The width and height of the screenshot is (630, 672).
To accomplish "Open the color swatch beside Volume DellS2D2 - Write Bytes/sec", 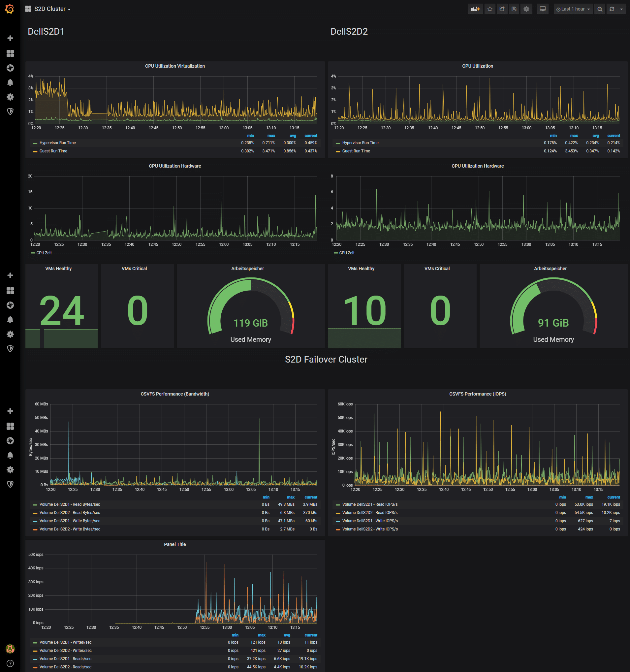I will point(35,529).
